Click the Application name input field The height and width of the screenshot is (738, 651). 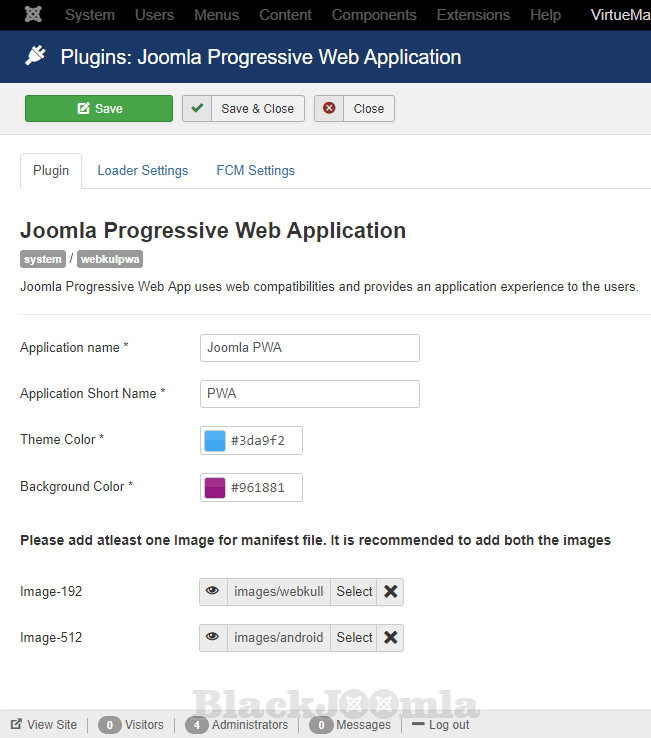[309, 348]
